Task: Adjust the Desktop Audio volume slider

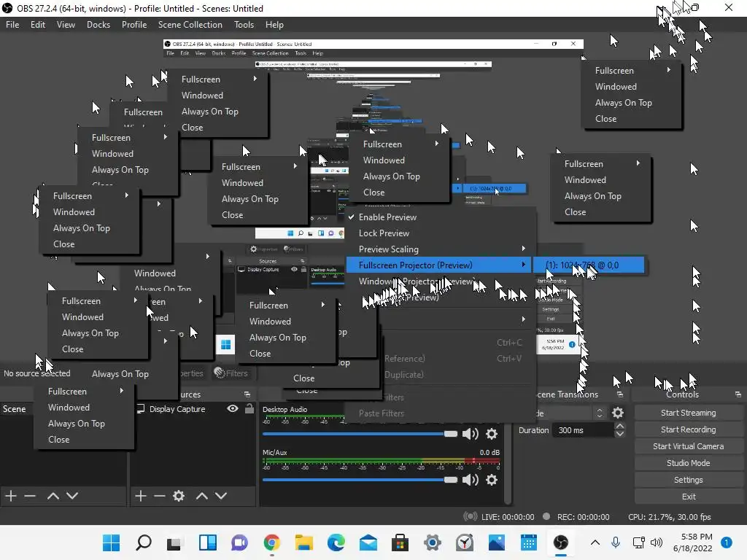Action: [x=360, y=434]
